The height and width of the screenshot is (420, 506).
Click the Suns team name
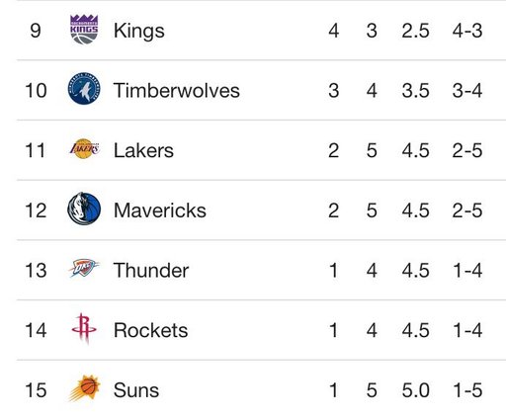[136, 390]
